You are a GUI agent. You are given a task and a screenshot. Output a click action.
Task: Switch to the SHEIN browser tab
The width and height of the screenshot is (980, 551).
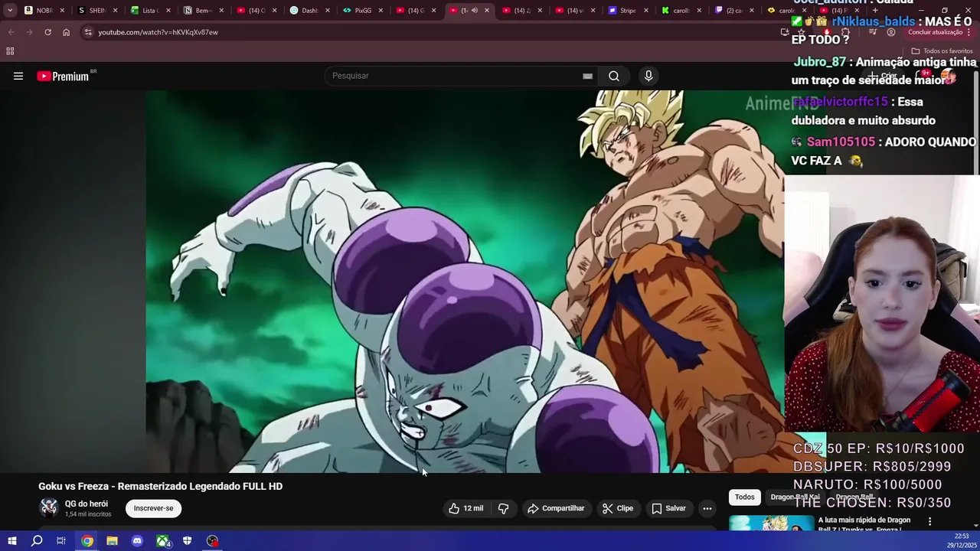tap(97, 11)
